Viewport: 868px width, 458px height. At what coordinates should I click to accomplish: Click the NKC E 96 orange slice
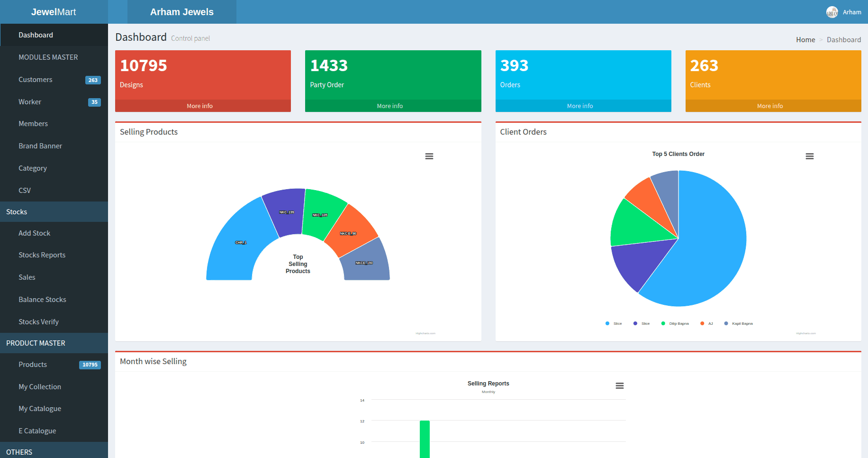[353, 230]
